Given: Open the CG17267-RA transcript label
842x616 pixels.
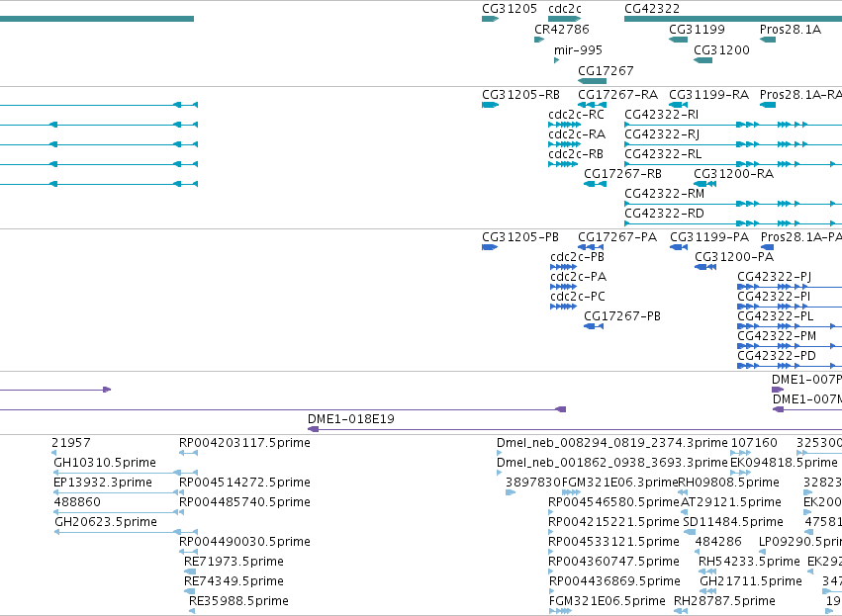Looking at the screenshot, I should click(617, 95).
